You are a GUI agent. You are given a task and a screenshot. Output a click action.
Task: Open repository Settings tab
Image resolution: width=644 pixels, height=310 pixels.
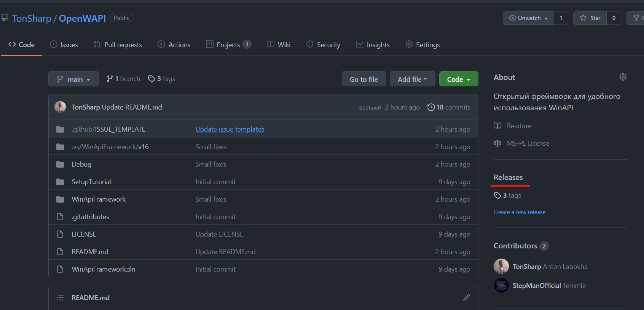[422, 45]
